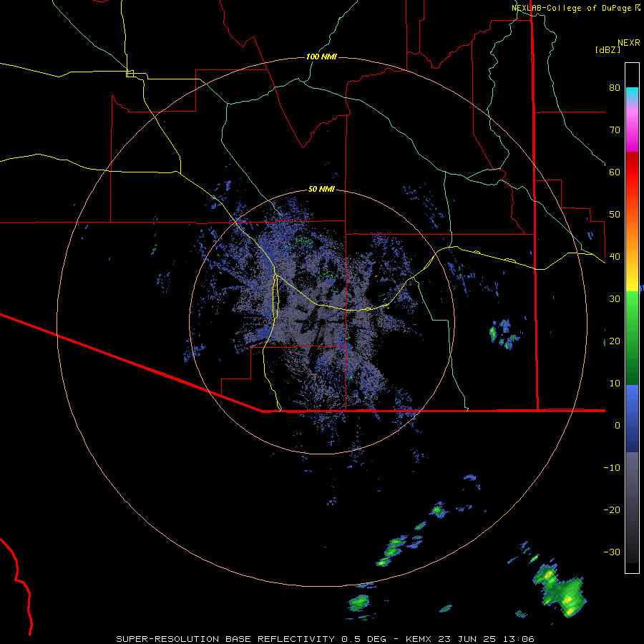
Task: Click the 70 value on the dBZ scale
Action: coord(615,130)
